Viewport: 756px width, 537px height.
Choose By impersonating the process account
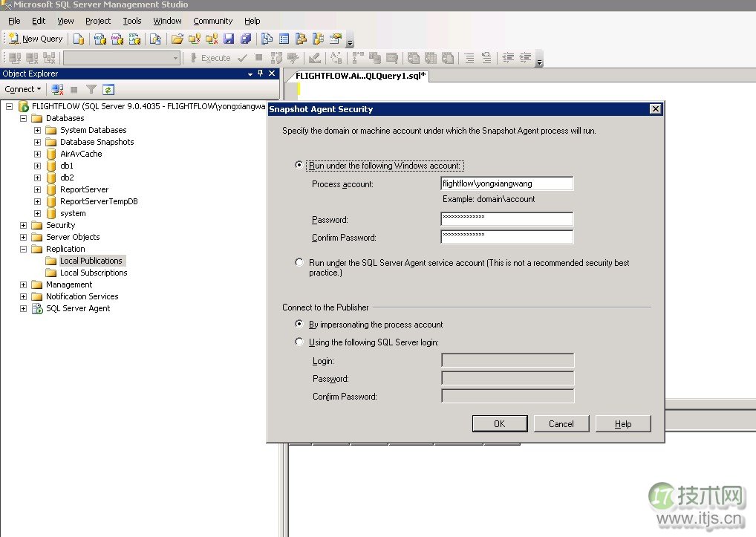tap(299, 324)
